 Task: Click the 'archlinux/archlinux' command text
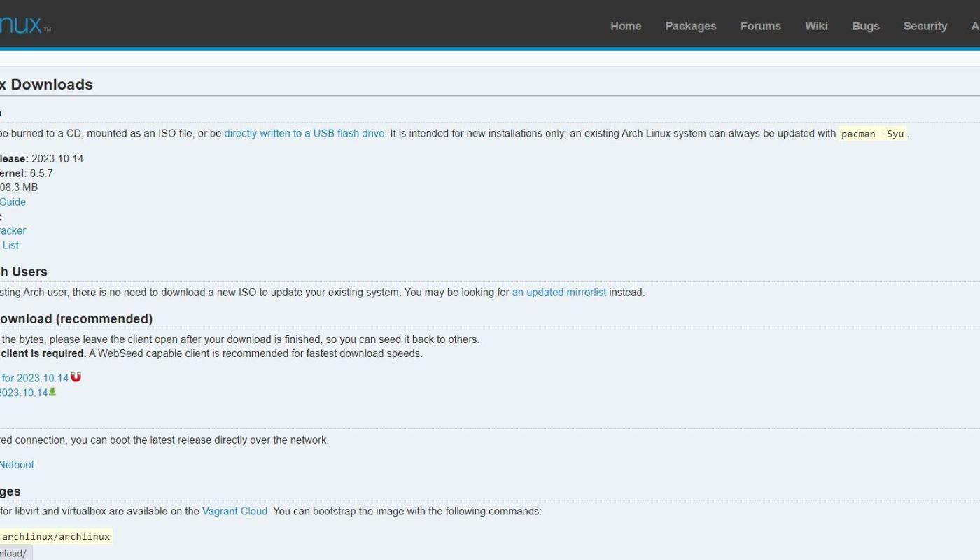56,537
